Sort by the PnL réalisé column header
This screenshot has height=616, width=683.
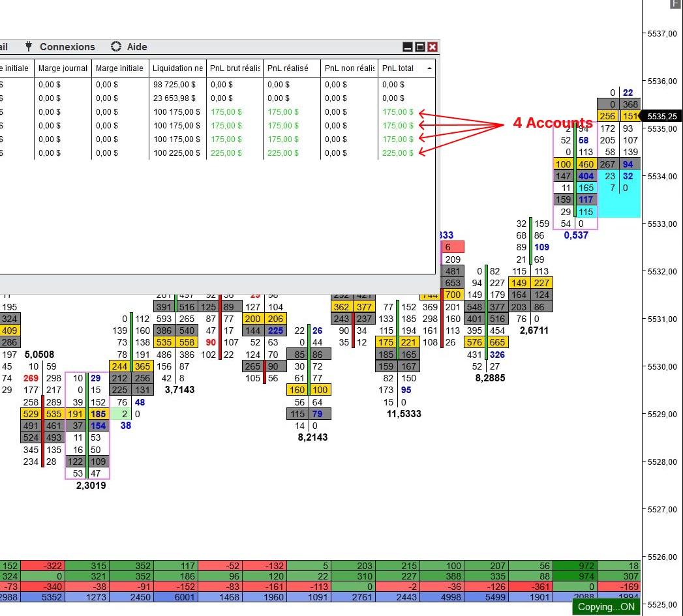[288, 68]
